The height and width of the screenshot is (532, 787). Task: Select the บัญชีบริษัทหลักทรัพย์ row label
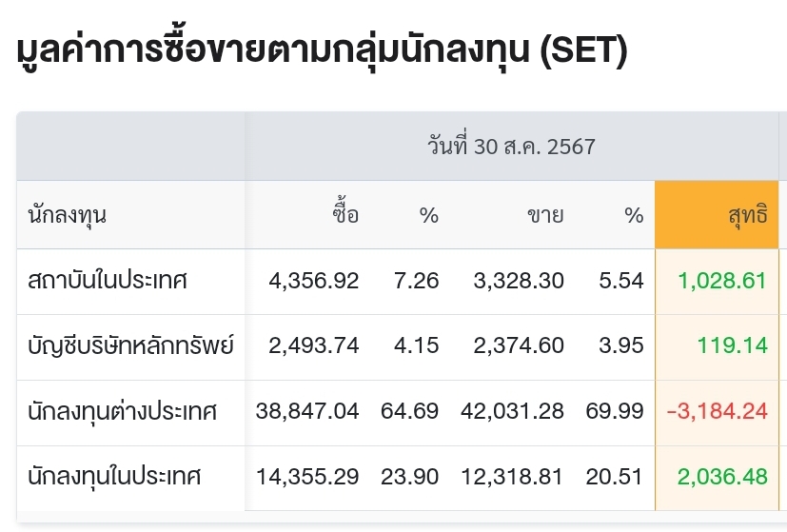[x=131, y=345]
